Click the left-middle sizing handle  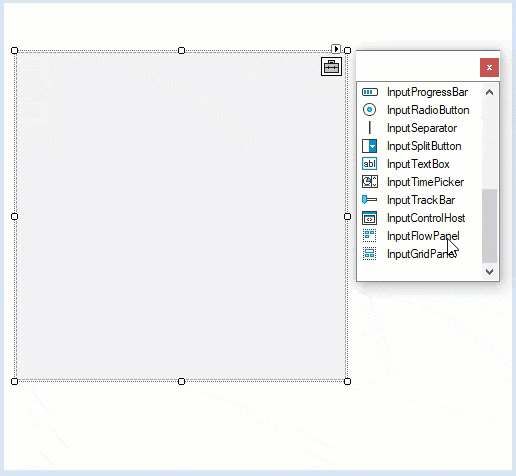[x=14, y=217]
